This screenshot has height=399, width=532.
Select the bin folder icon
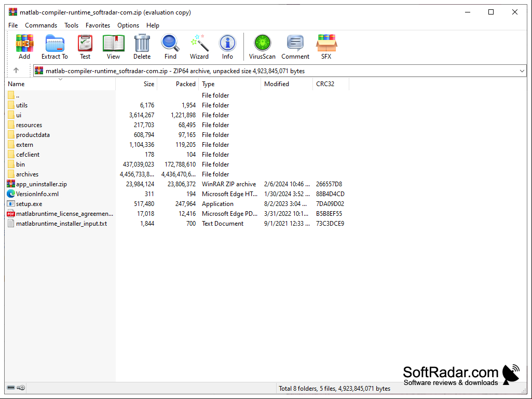click(11, 164)
